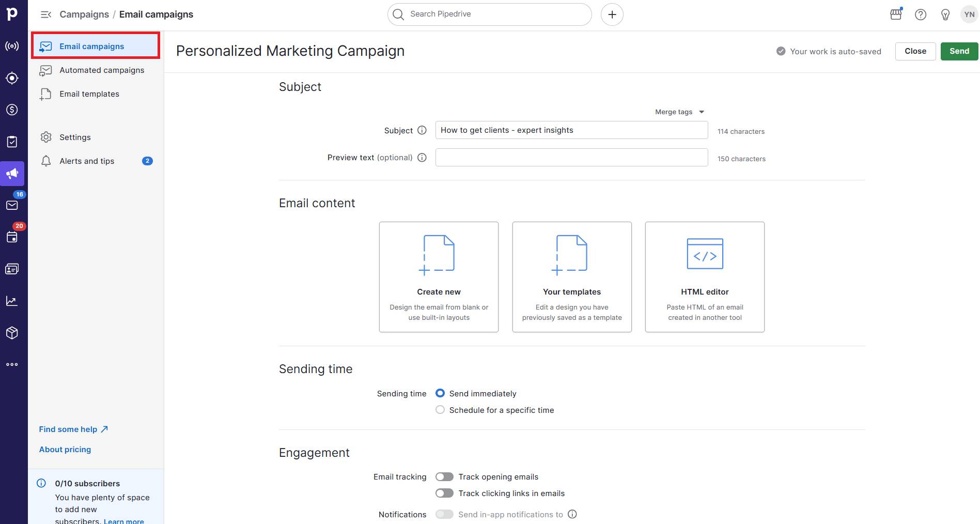Open the Leads broadcast icon in sidebar
This screenshot has height=524, width=980.
(x=12, y=46)
